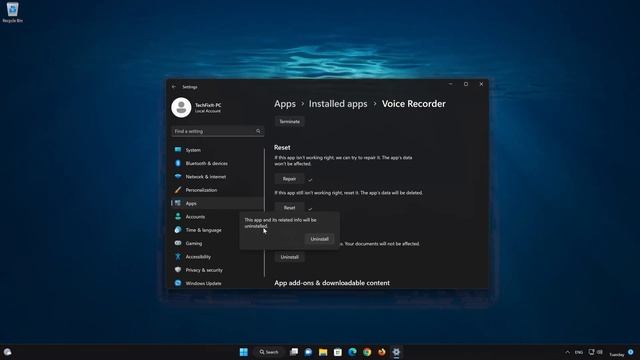Open Bluetooth & devices settings

(x=218, y=163)
